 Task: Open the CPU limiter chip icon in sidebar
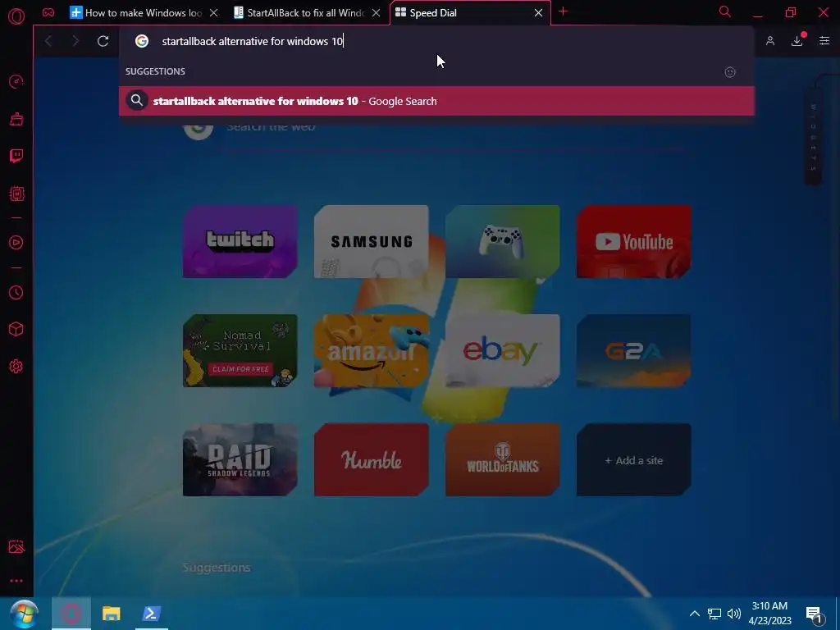pyautogui.click(x=16, y=194)
